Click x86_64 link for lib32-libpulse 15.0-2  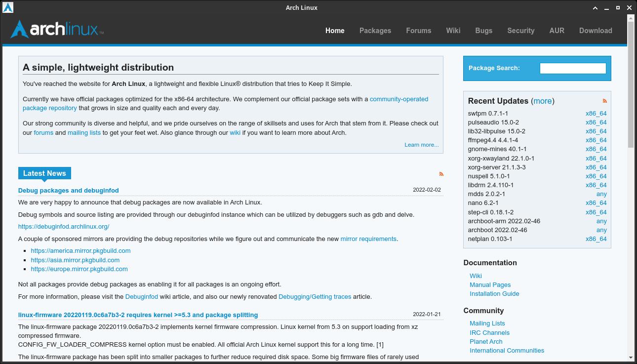click(596, 131)
